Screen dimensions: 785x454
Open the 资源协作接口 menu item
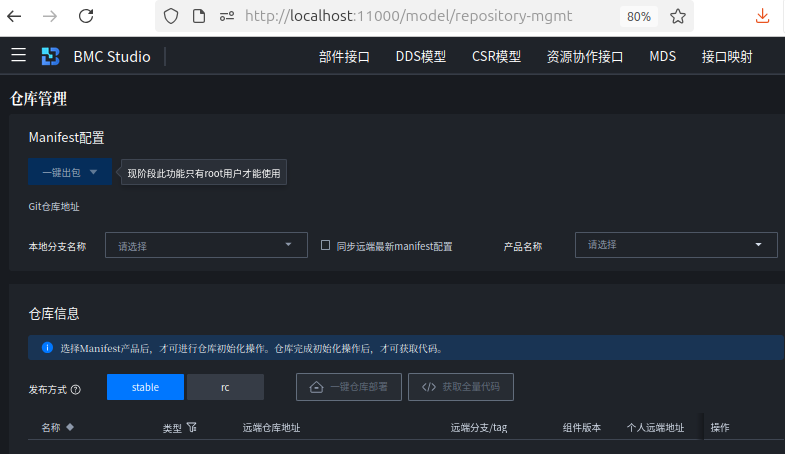pos(585,57)
